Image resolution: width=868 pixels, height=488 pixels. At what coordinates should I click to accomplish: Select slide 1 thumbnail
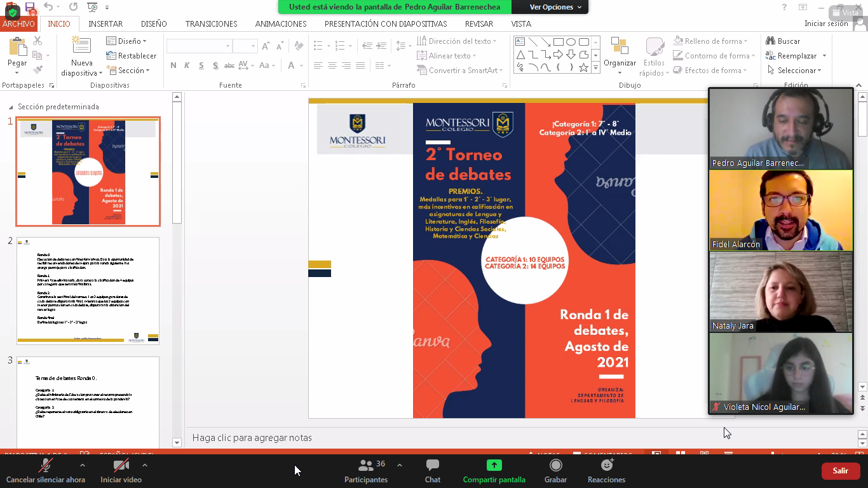[88, 172]
